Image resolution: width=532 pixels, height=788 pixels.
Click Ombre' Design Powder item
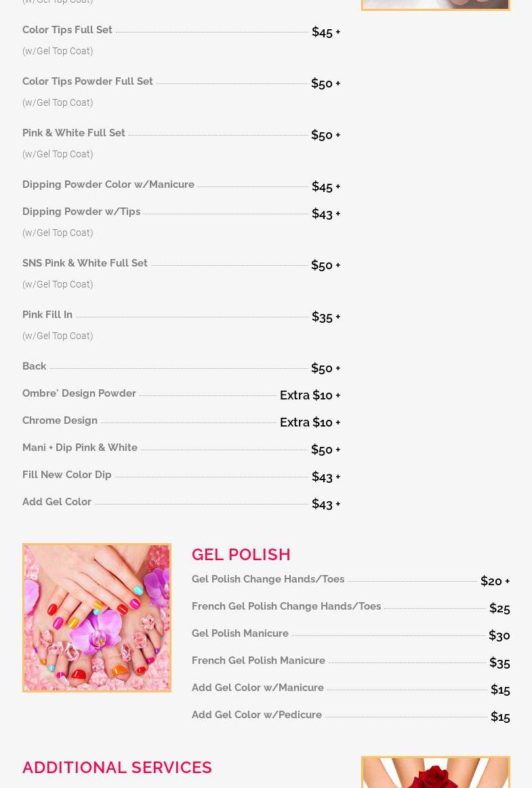(79, 393)
